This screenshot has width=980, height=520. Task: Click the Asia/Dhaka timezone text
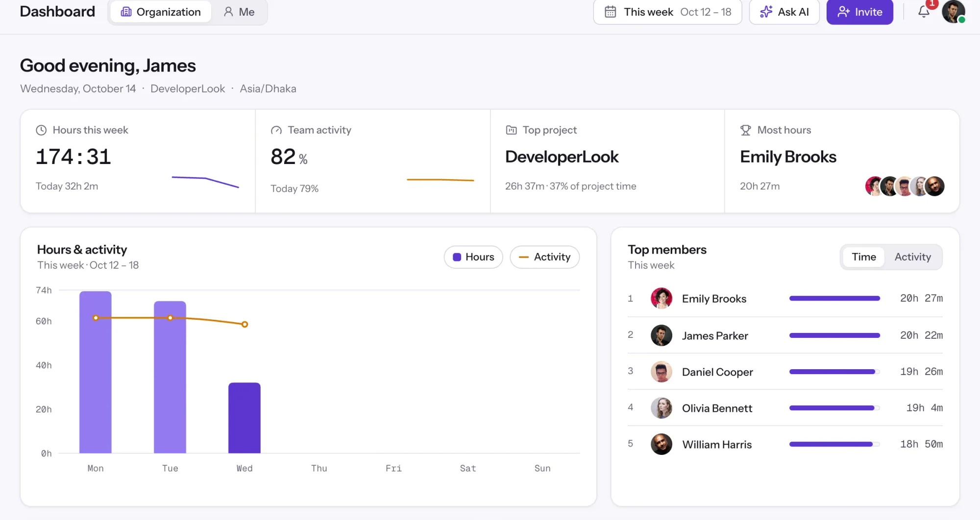point(268,89)
